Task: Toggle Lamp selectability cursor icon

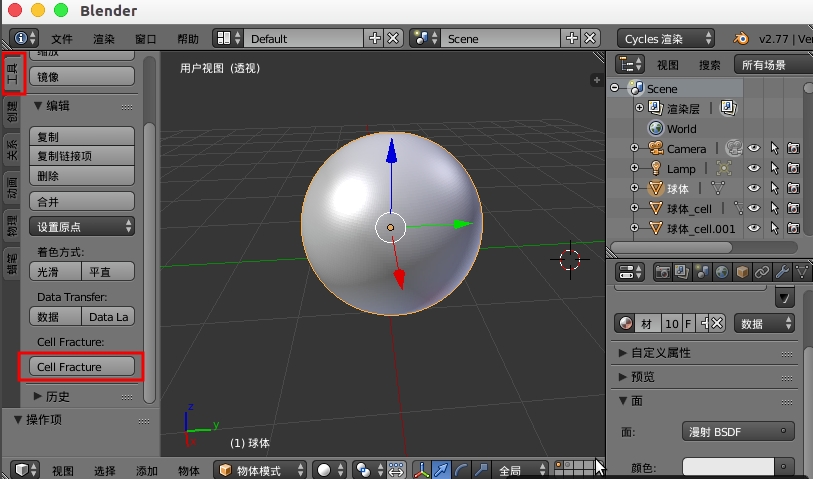Action: (x=774, y=169)
